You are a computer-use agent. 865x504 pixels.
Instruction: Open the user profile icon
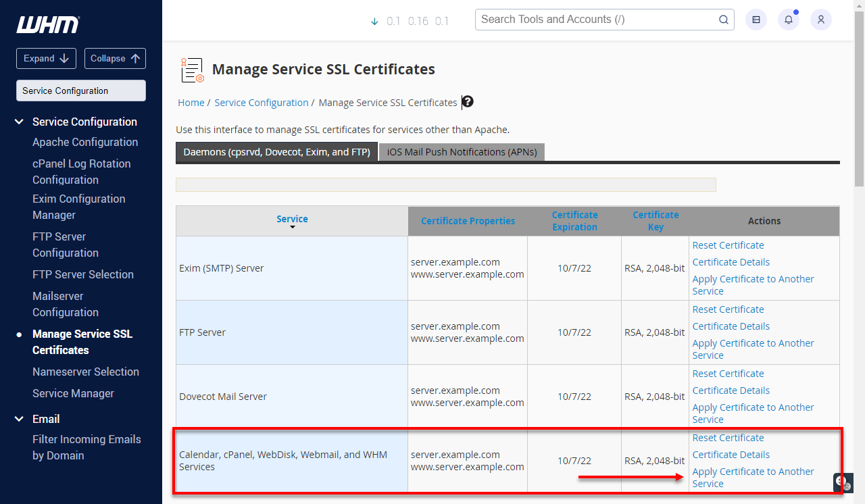click(820, 20)
